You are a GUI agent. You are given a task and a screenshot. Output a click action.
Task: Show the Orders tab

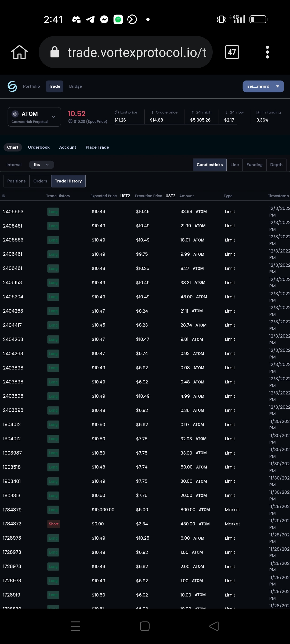click(40, 181)
